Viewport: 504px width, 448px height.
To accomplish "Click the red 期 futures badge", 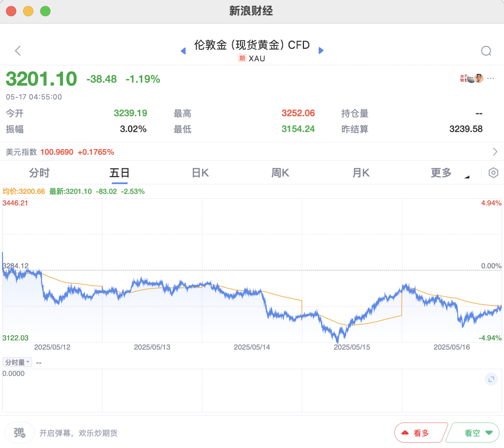I will pos(242,58).
